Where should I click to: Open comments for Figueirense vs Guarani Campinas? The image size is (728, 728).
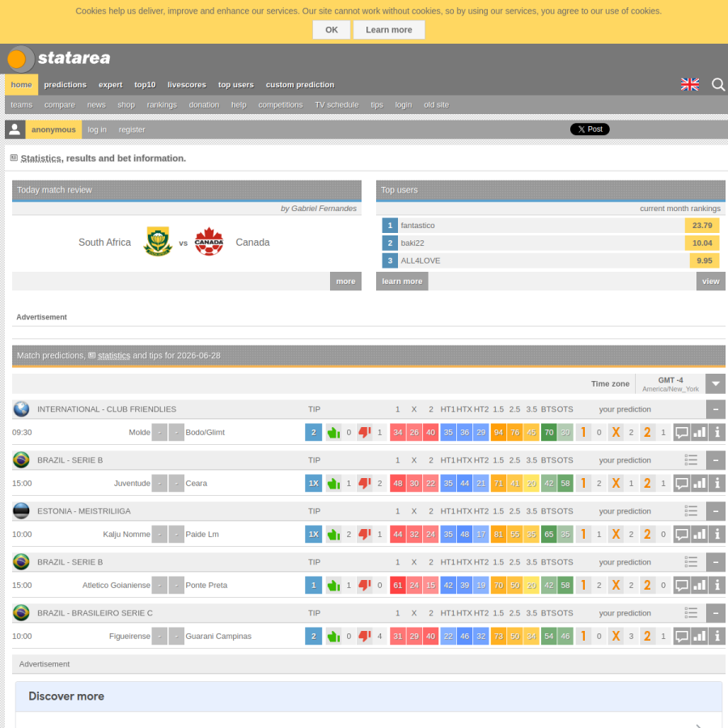click(681, 637)
